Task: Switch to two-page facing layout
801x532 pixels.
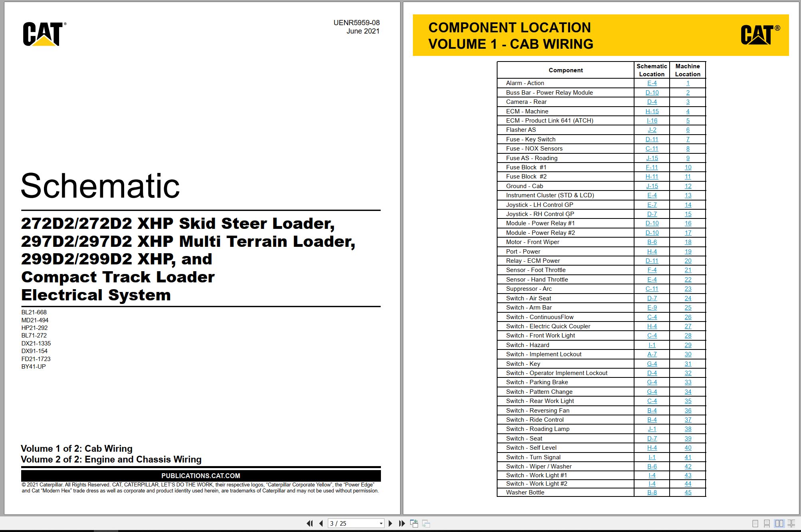Action: (779, 523)
